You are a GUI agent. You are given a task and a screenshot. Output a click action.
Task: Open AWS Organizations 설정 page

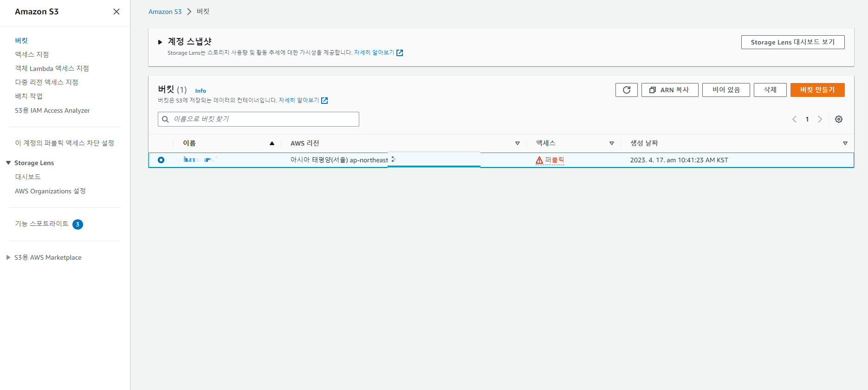point(50,191)
